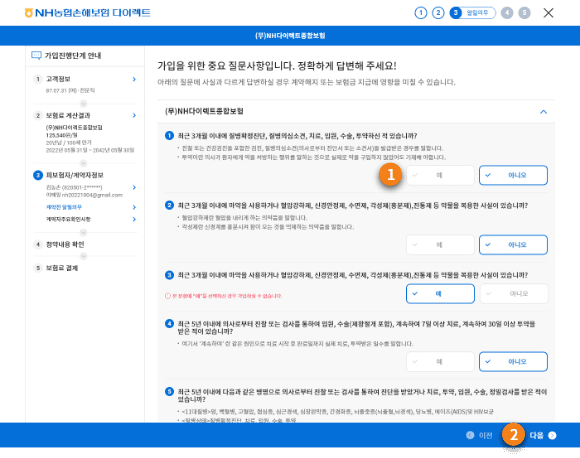Screen dimensions: 580x458
Task: Click the 가입을 위한 중요 질문사항입니다 heading
Action: click(x=277, y=66)
